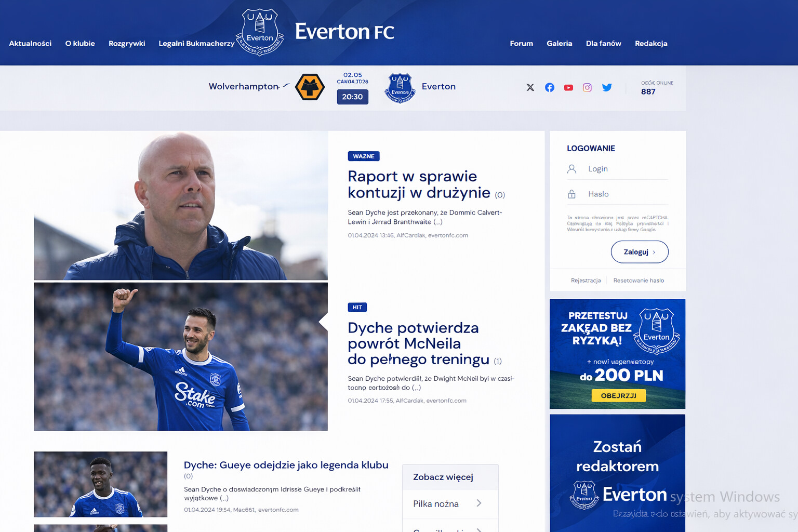The width and height of the screenshot is (798, 532).
Task: Open the Gueye legenda klubu article thumbnail
Action: [x=101, y=484]
